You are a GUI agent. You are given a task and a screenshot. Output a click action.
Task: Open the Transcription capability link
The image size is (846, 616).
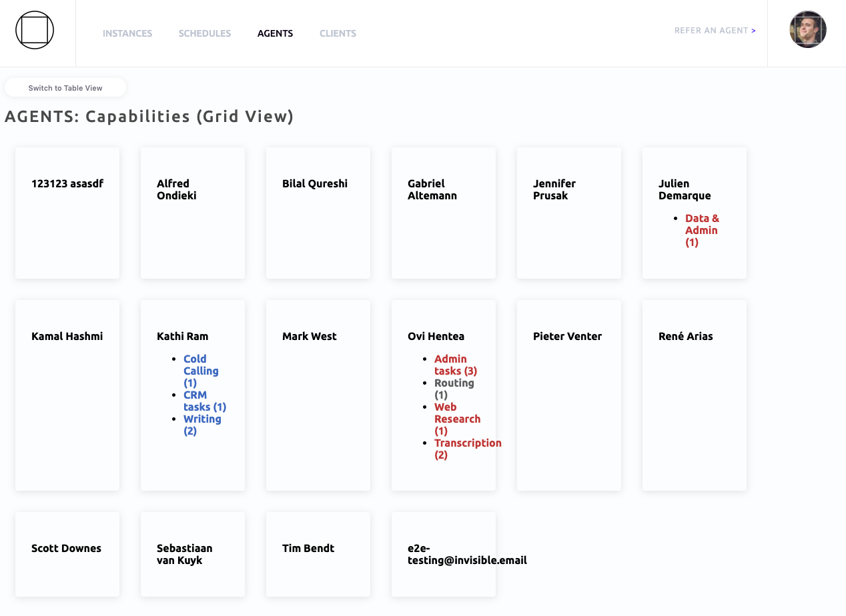coord(467,449)
